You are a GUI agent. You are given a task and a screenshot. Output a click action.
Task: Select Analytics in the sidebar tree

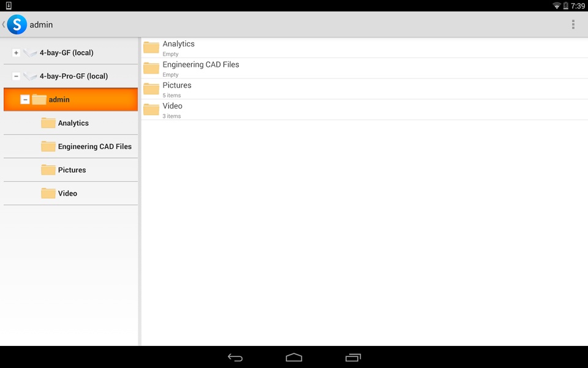pos(70,123)
